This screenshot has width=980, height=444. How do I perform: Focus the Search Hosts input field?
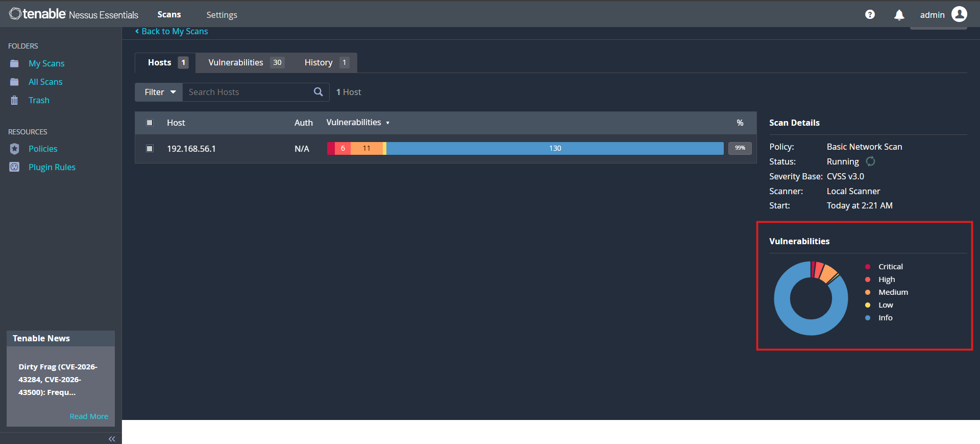click(248, 92)
